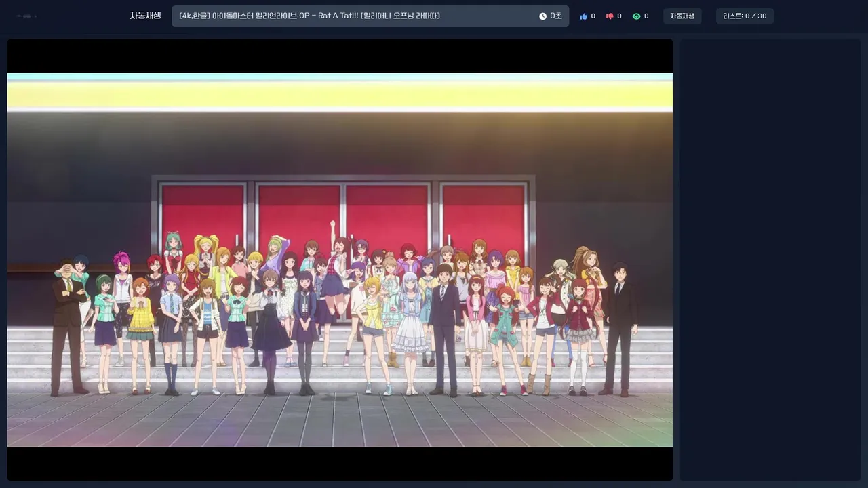Screen dimensions: 868x488
Task: Click the blurred logo at top-left
Action: coord(26,16)
